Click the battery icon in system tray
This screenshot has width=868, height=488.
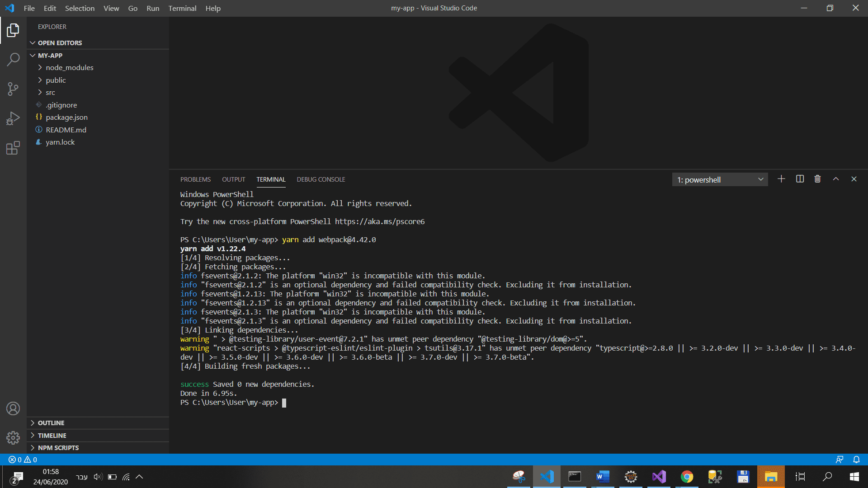click(x=112, y=477)
